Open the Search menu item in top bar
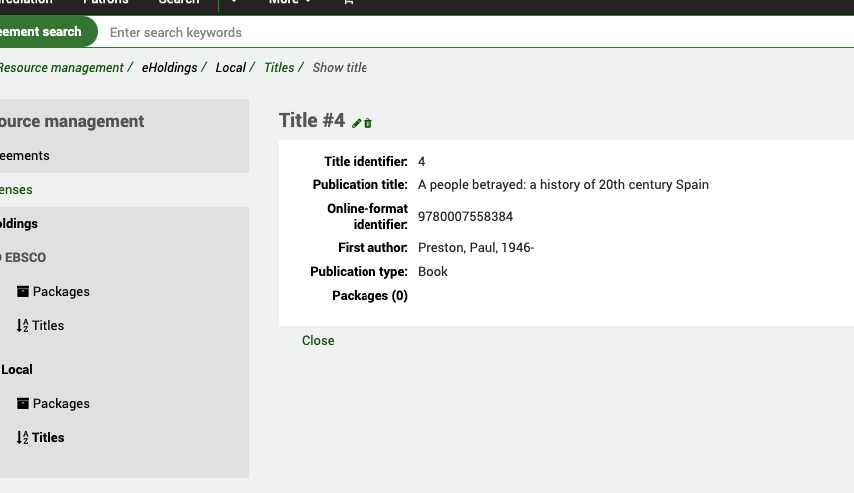 point(178,3)
